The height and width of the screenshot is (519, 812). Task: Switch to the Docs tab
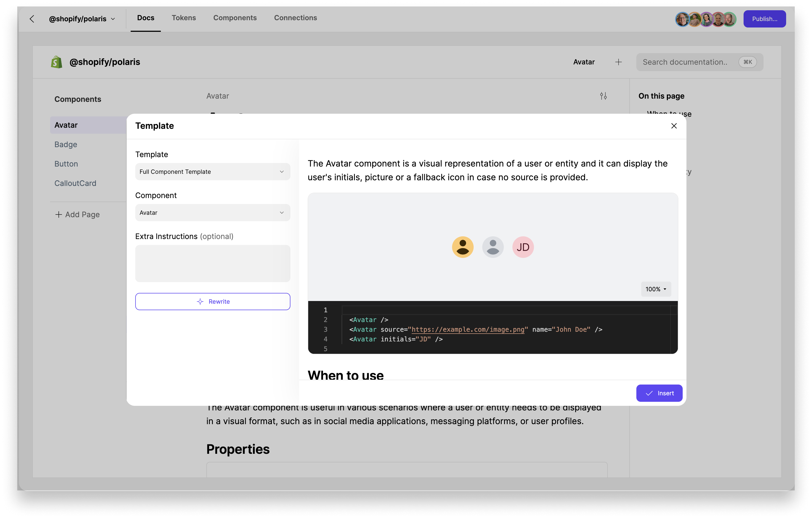coord(146,18)
